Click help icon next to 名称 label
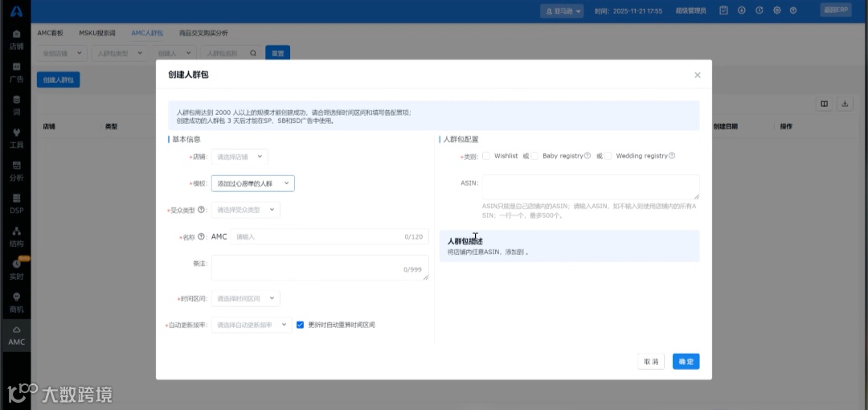This screenshot has height=410, width=868. (x=201, y=236)
